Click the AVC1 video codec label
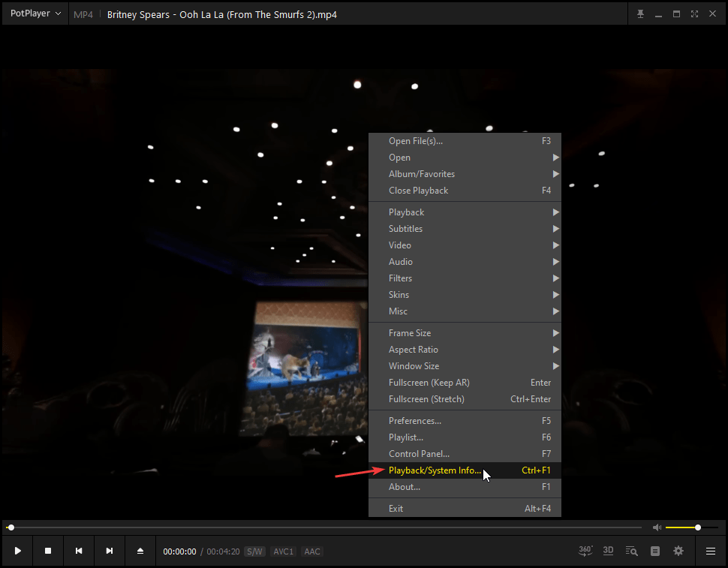This screenshot has width=728, height=568. 284,551
